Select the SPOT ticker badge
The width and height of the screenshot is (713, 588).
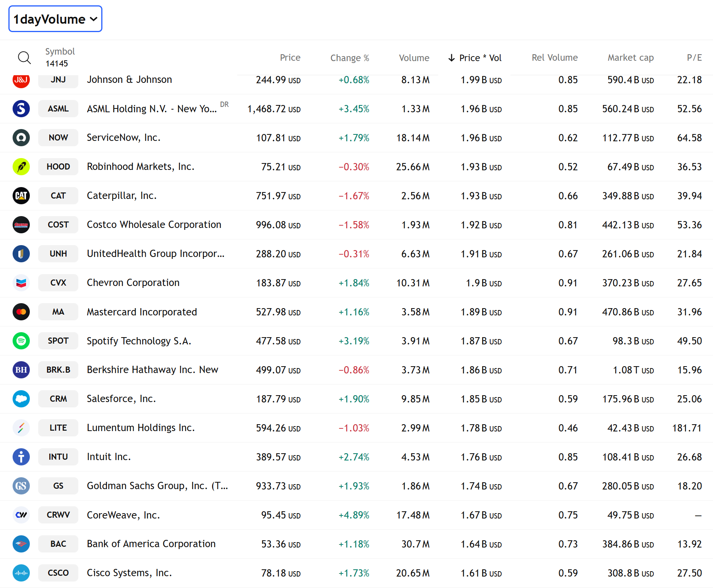(x=58, y=341)
